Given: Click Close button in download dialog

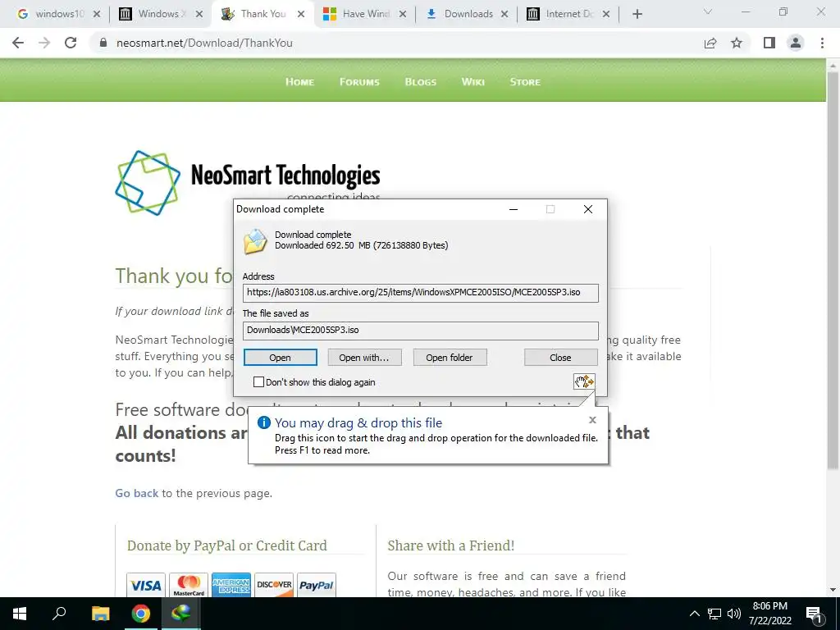Looking at the screenshot, I should pyautogui.click(x=560, y=358).
